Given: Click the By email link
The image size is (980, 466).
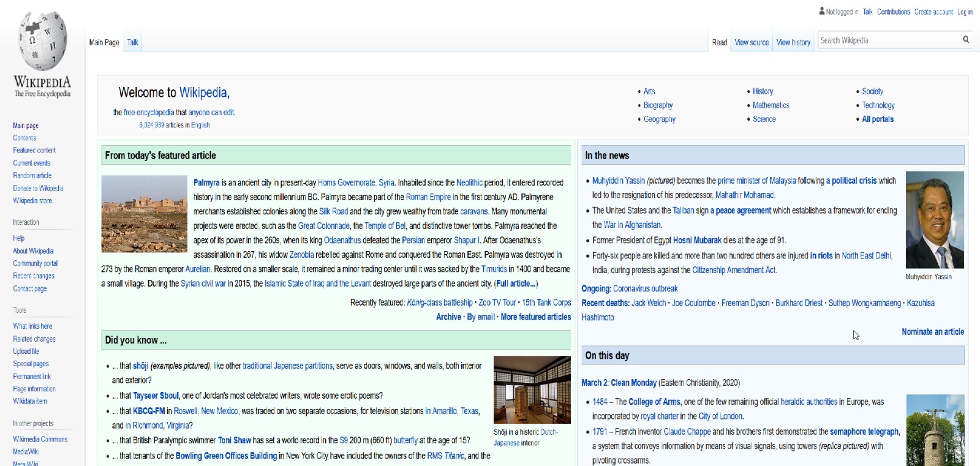Looking at the screenshot, I should click(x=481, y=317).
